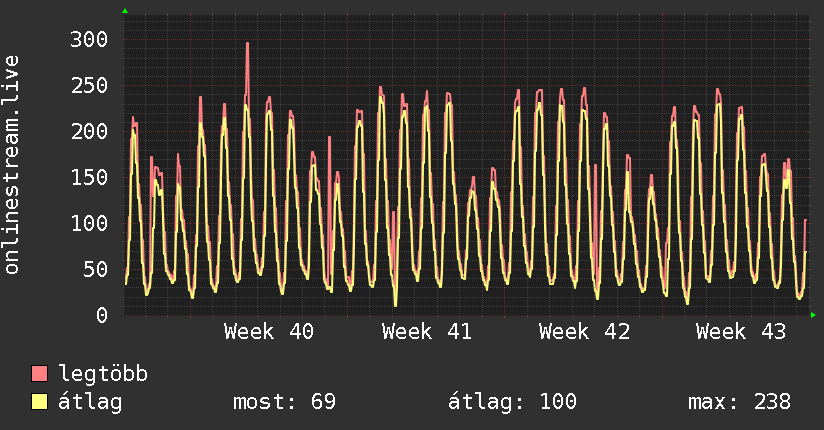Click the 'onlinestream.live' vertical axis title
Image resolution: width=824 pixels, height=430 pixels.
[12, 165]
